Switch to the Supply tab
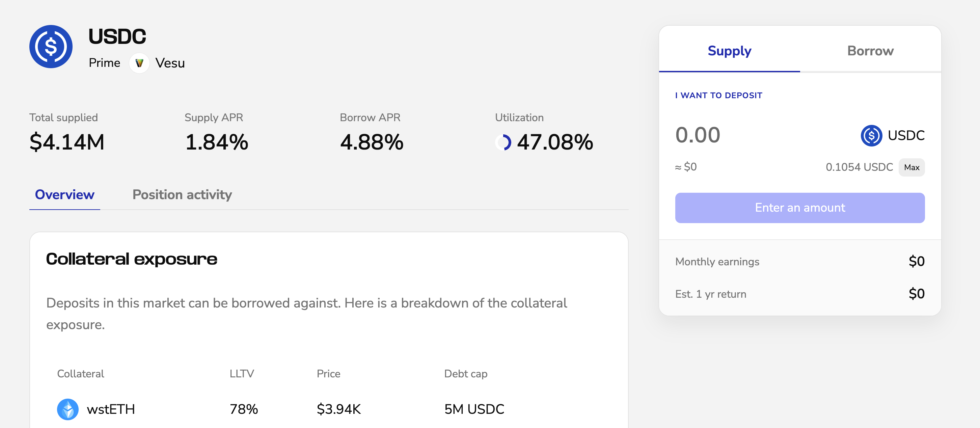980x428 pixels. pos(729,51)
